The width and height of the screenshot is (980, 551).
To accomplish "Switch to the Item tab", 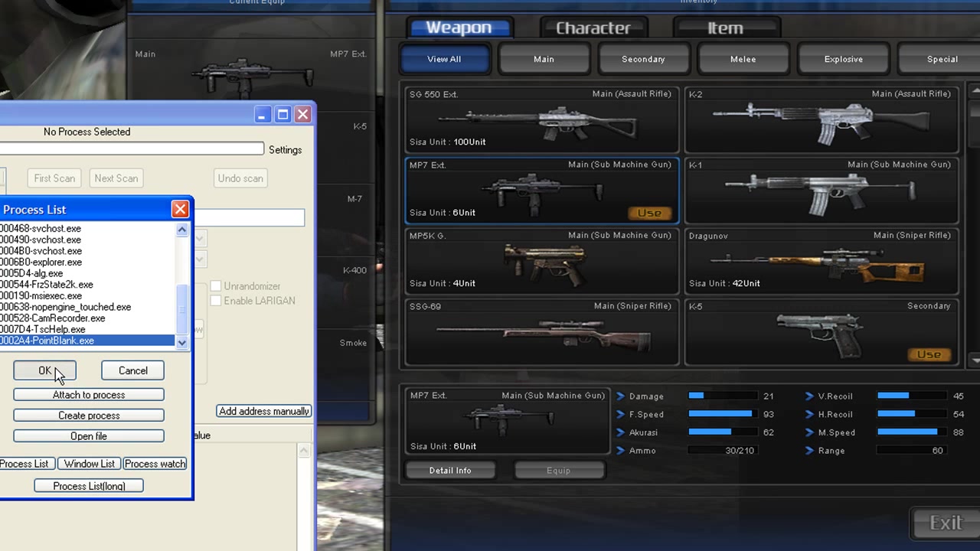I will coord(725,28).
